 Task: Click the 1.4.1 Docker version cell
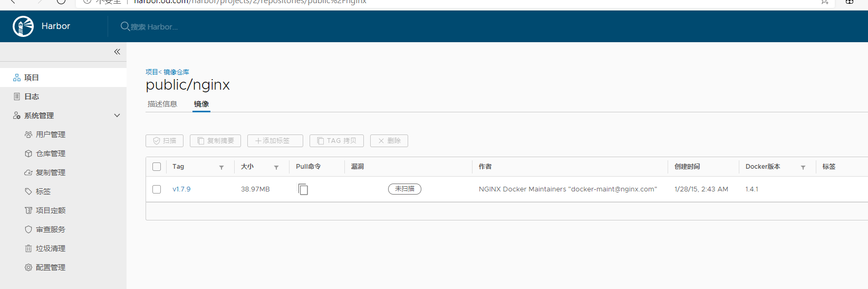tap(752, 189)
